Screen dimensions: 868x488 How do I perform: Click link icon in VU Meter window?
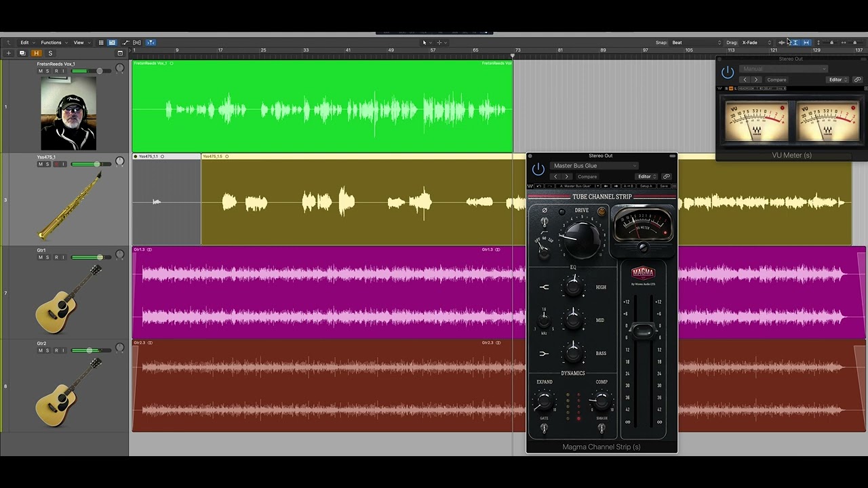(857, 79)
